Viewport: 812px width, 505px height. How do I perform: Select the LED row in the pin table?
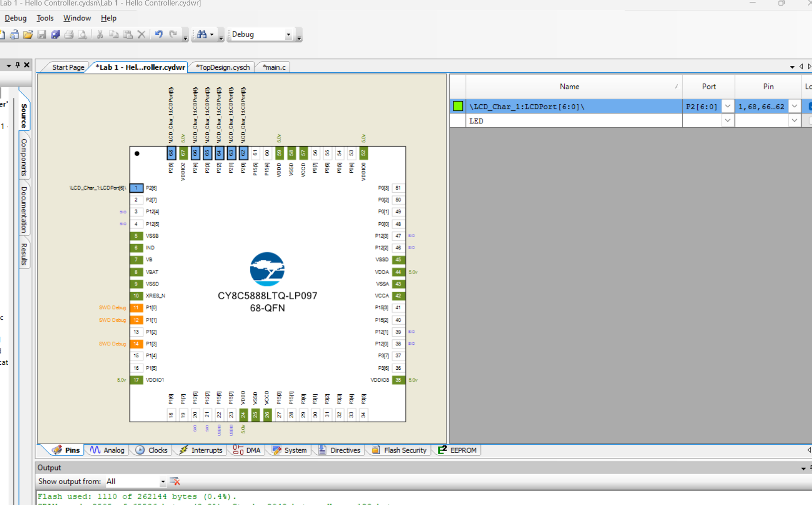tap(631, 121)
